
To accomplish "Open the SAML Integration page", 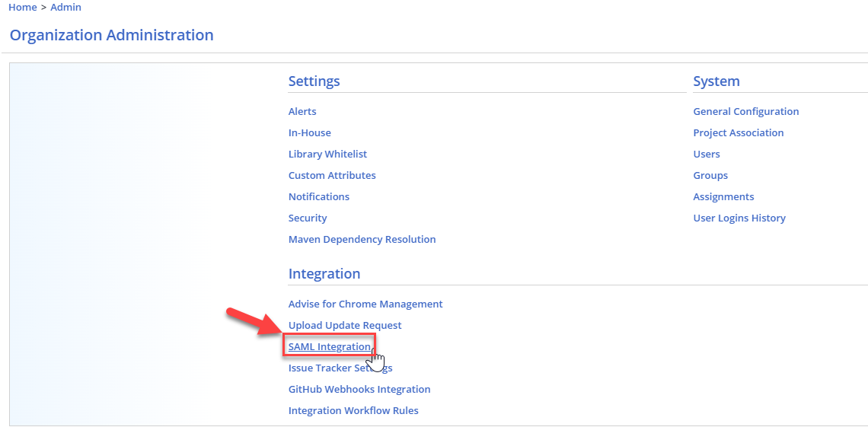I will (329, 346).
